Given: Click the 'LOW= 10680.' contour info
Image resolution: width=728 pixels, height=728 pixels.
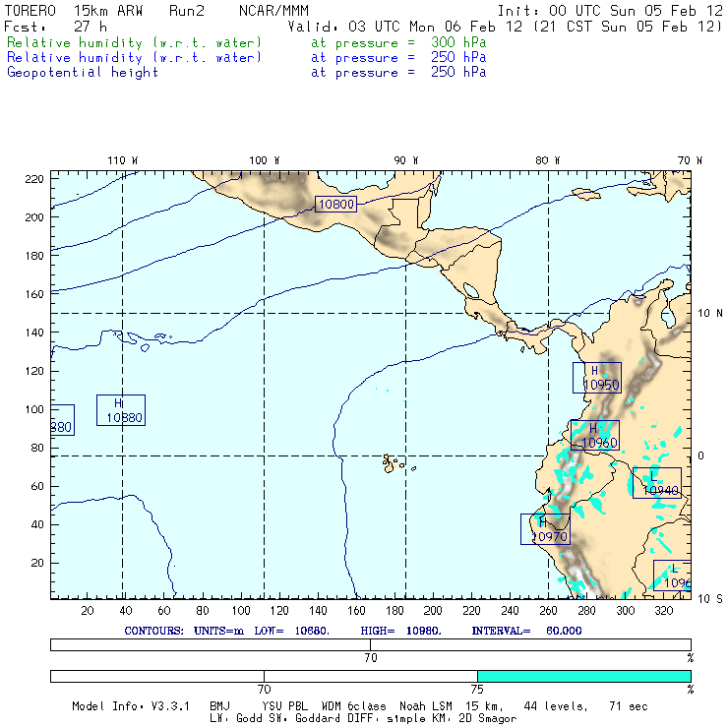Looking at the screenshot, I should pyautogui.click(x=291, y=631).
